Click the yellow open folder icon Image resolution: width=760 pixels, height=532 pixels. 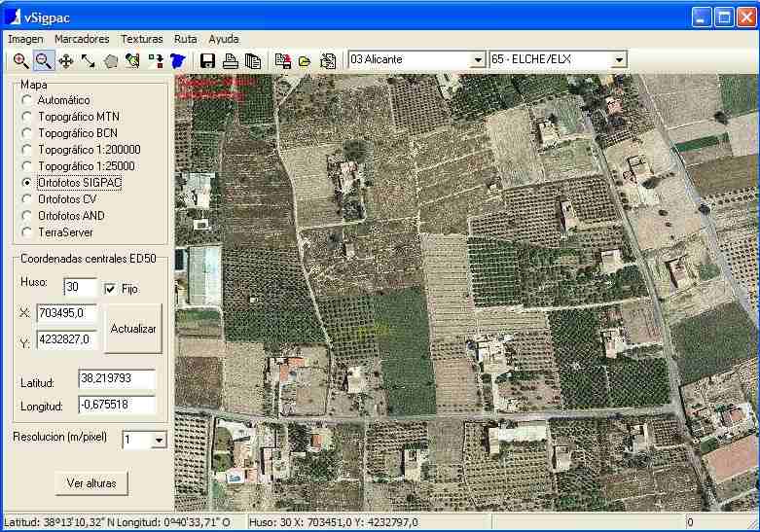pyautogui.click(x=305, y=60)
